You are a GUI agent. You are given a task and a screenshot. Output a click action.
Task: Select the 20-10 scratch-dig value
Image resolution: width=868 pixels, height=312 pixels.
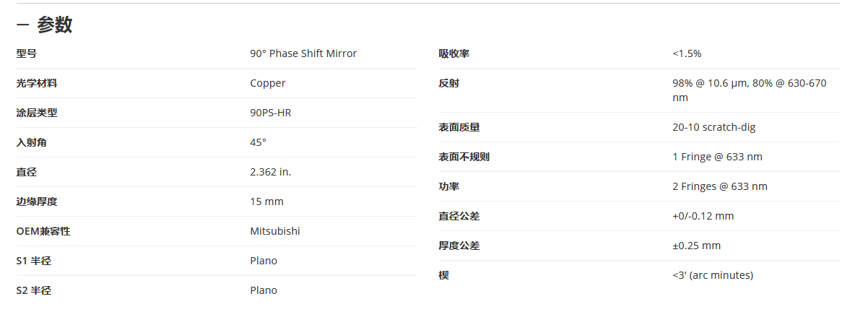click(714, 127)
